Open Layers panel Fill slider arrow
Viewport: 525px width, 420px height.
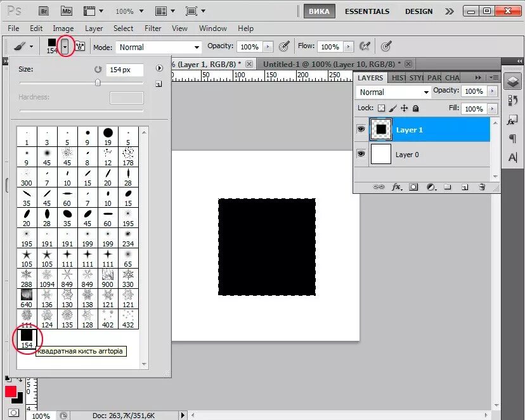click(x=492, y=109)
